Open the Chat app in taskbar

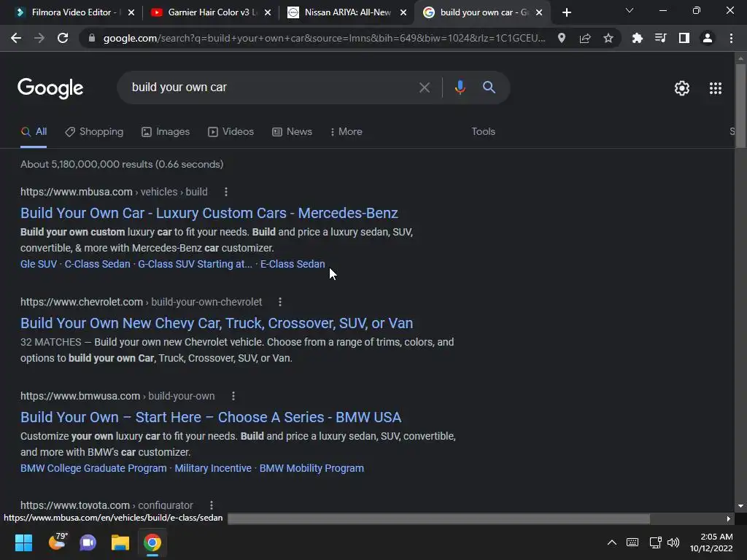coord(88,542)
